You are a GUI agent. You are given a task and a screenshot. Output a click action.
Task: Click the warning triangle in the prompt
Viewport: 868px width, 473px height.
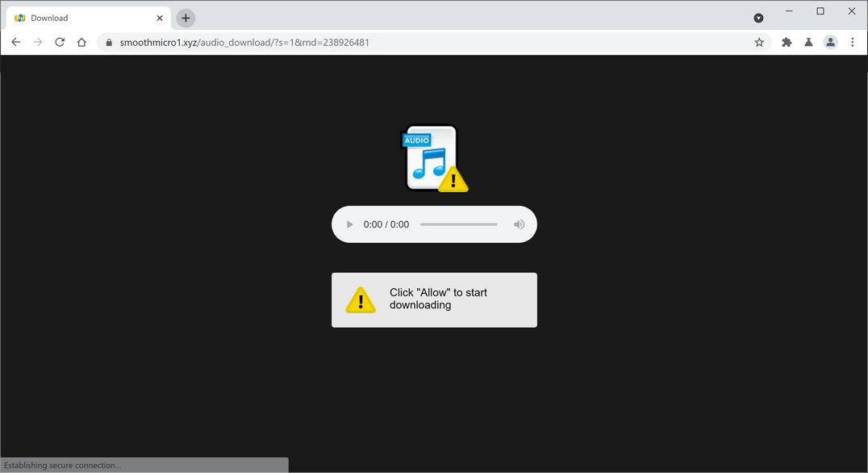(361, 299)
